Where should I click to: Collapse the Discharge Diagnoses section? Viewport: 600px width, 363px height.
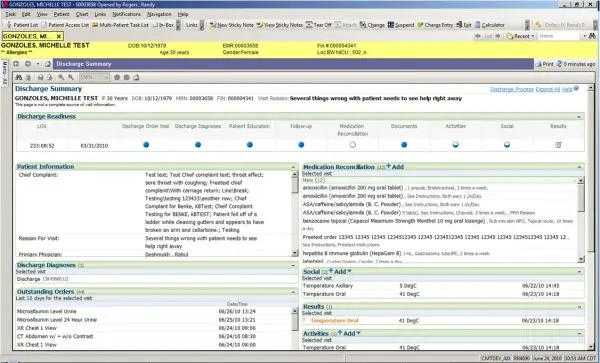coord(293,265)
